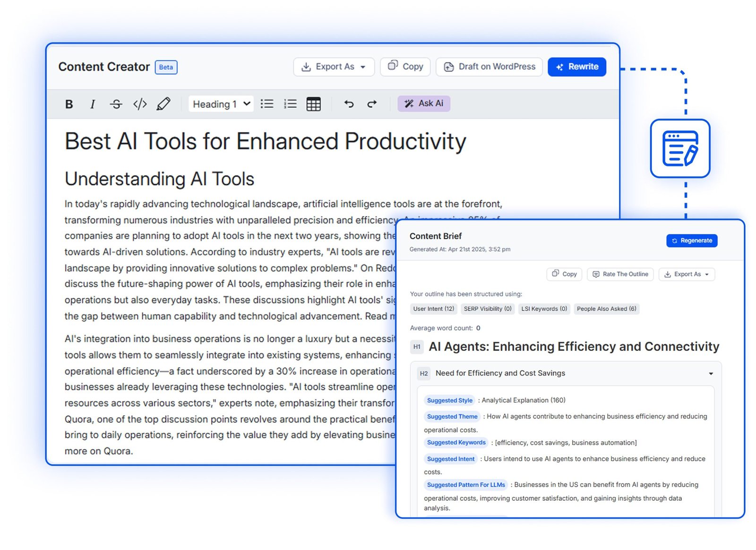The width and height of the screenshot is (756, 550).
Task: Collapse the Need for Efficiency section
Action: 711,373
